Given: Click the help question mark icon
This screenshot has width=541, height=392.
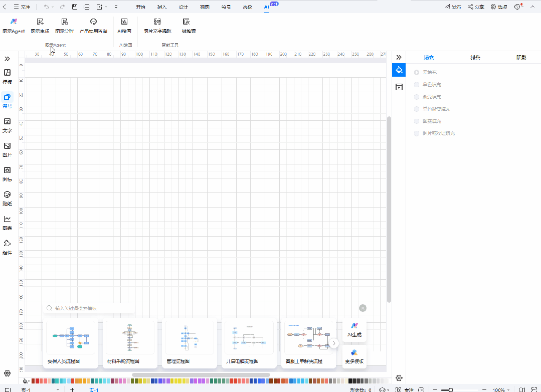Looking at the screenshot, I should 517,7.
